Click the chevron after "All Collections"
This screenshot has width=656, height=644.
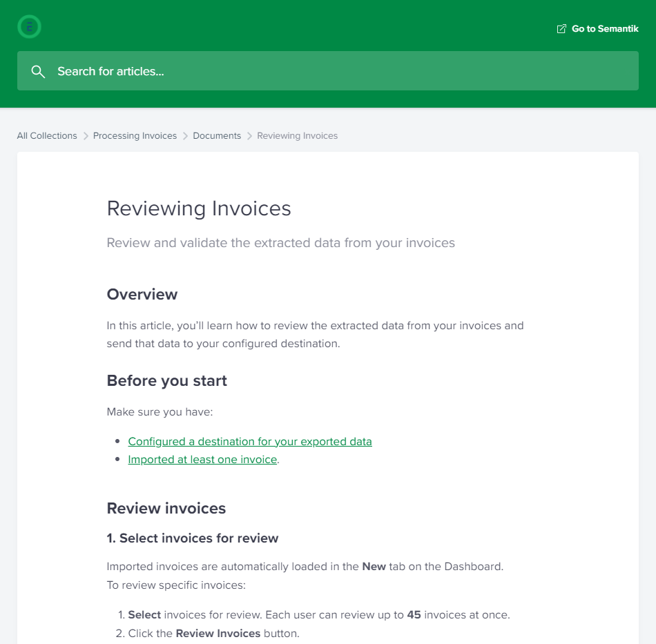[x=84, y=135]
